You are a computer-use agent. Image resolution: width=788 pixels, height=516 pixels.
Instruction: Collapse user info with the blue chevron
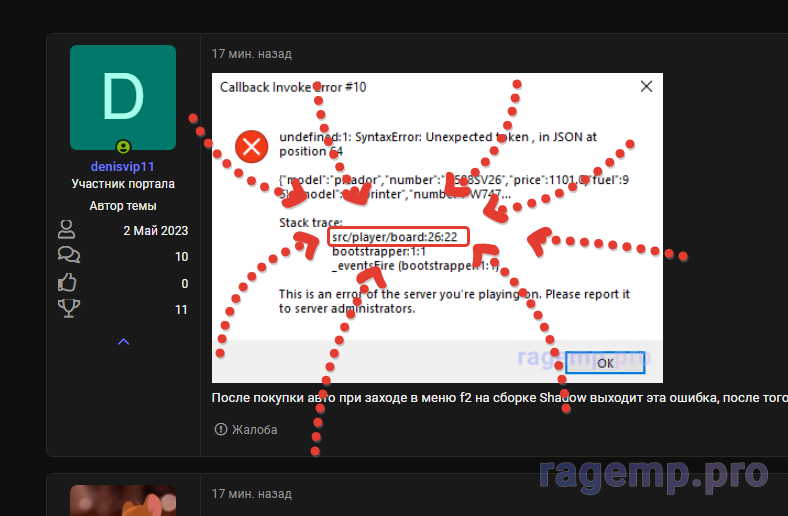coord(123,342)
